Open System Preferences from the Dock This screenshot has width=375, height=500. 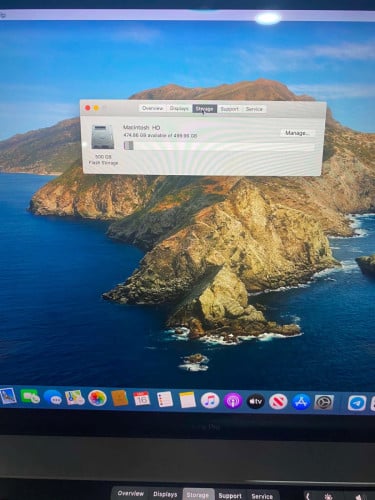coord(323,403)
